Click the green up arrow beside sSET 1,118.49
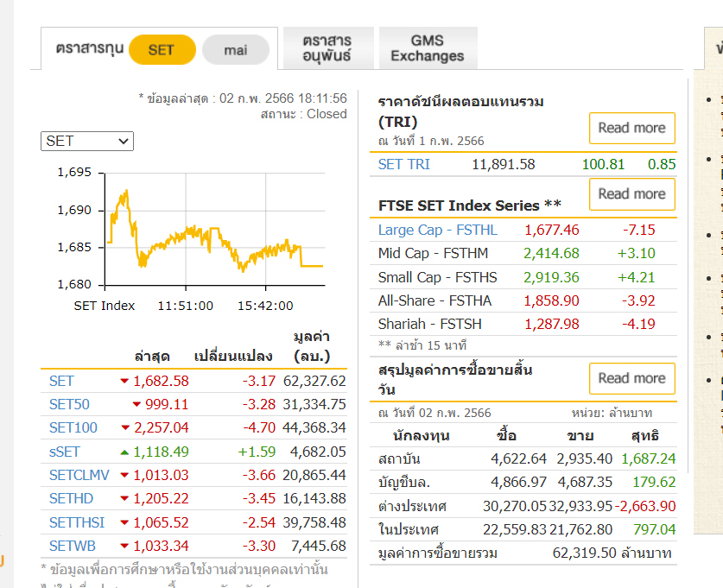Image resolution: width=723 pixels, height=588 pixels. tap(124, 452)
